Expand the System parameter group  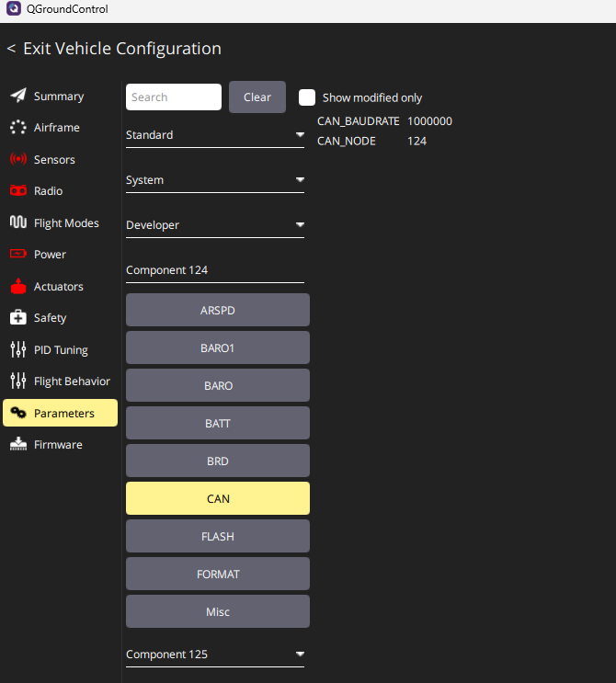click(x=214, y=180)
